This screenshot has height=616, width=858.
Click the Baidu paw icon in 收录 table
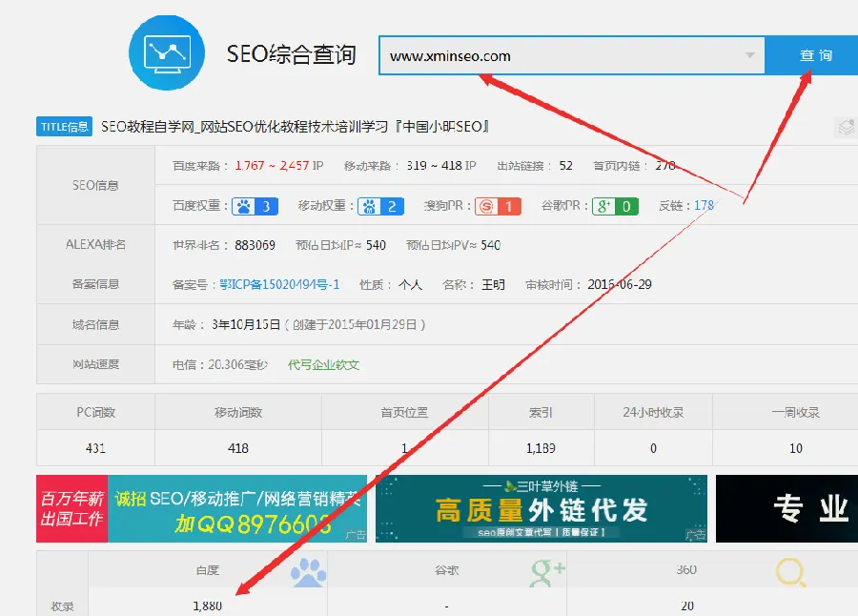tap(308, 573)
